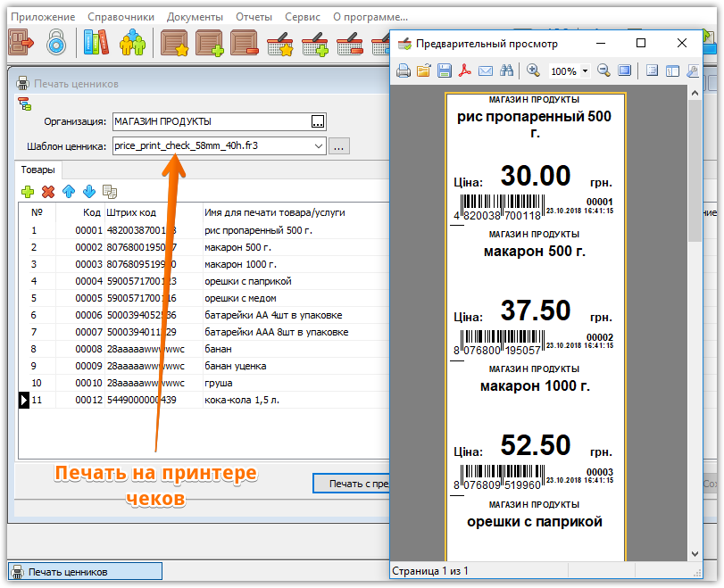The height and width of the screenshot is (588, 724).
Task: Select row банан уценка
Action: point(204,366)
